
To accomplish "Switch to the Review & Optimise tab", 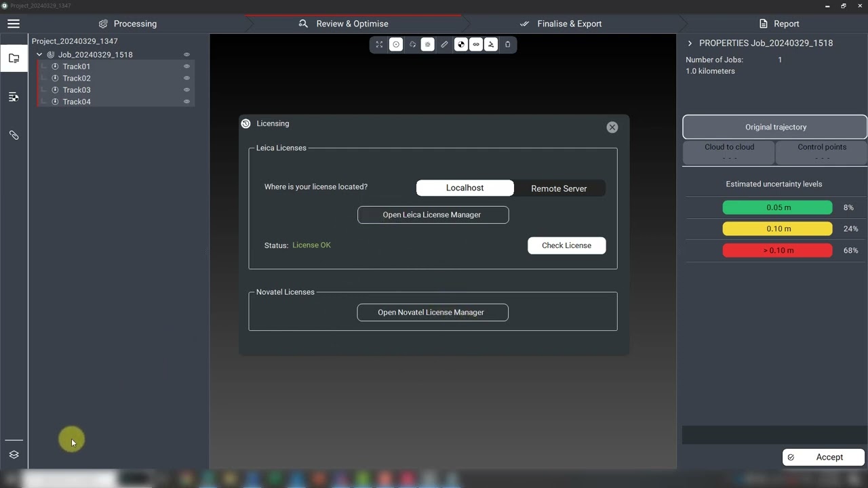I will pos(344,24).
